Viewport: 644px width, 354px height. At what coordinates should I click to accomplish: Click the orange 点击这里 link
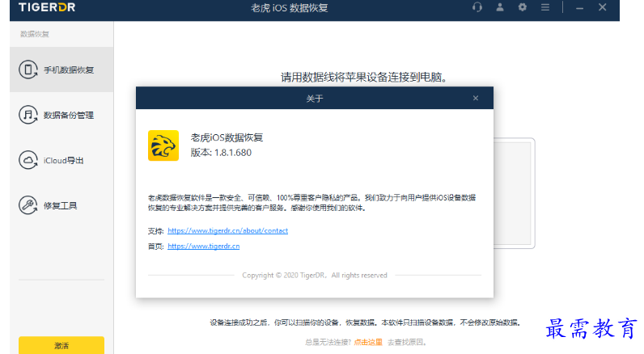click(368, 342)
